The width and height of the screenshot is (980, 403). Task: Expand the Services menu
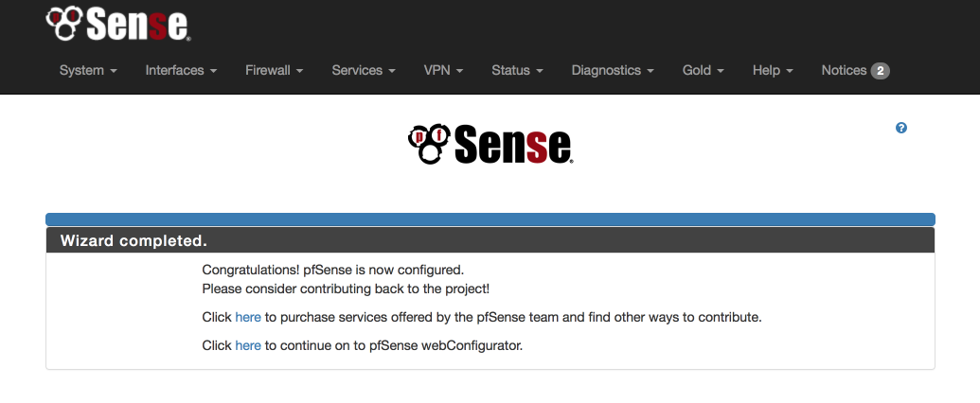click(364, 71)
